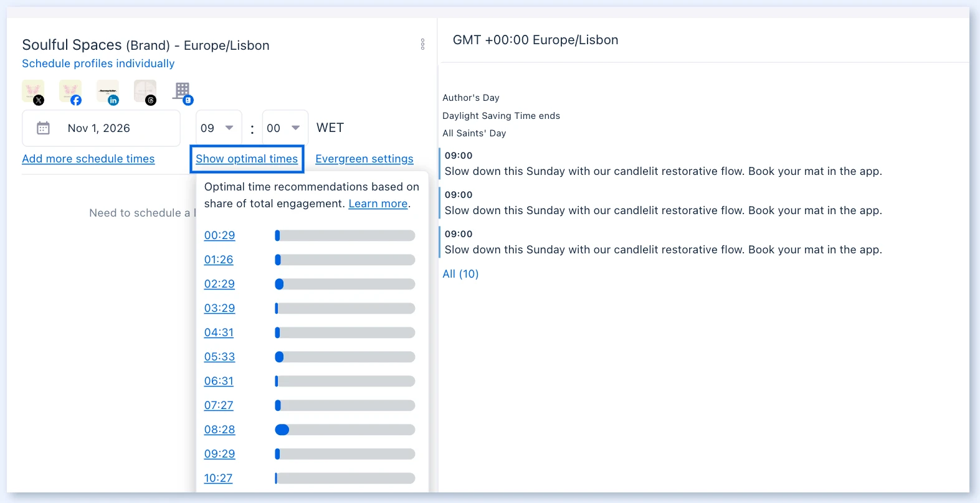The image size is (980, 503).
Task: Select the Google Business building profile icon
Action: pos(183,92)
